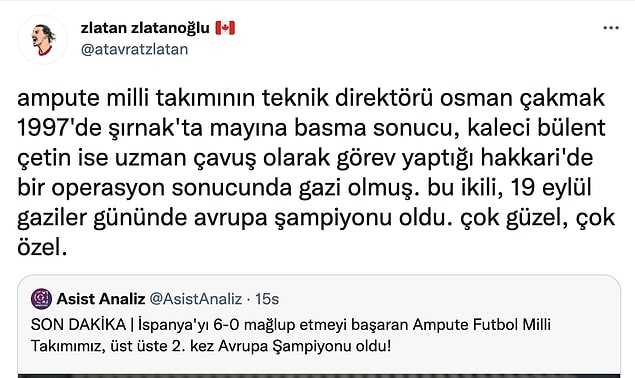
Task: Open the Asist Analiz purple avatar icon
Action: click(41, 299)
